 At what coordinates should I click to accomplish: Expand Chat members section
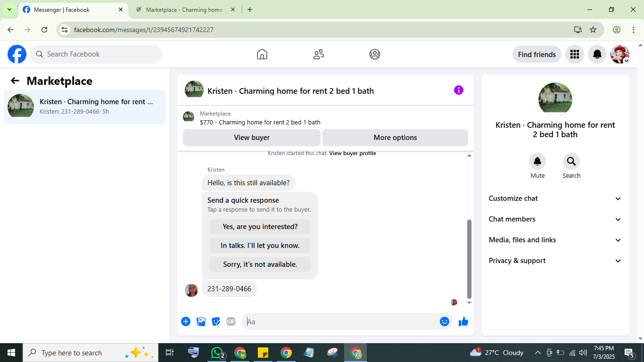click(555, 219)
